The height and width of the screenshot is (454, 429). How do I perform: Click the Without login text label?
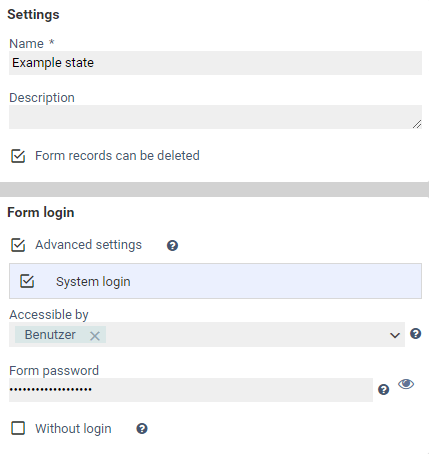point(73,429)
